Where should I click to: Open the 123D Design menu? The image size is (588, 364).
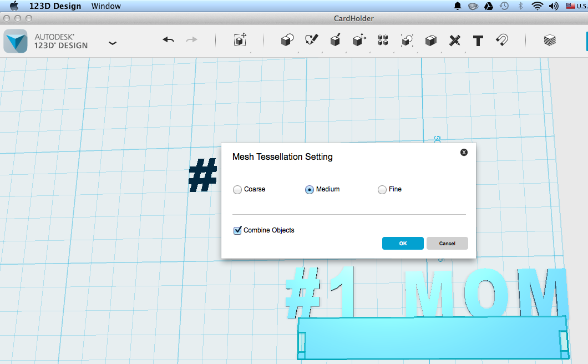pyautogui.click(x=55, y=6)
